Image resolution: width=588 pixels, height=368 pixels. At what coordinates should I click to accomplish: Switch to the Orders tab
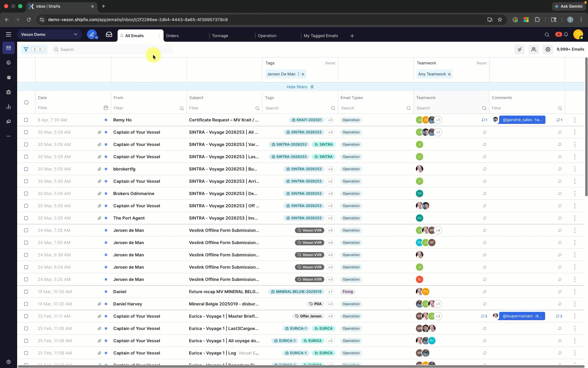pos(172,36)
